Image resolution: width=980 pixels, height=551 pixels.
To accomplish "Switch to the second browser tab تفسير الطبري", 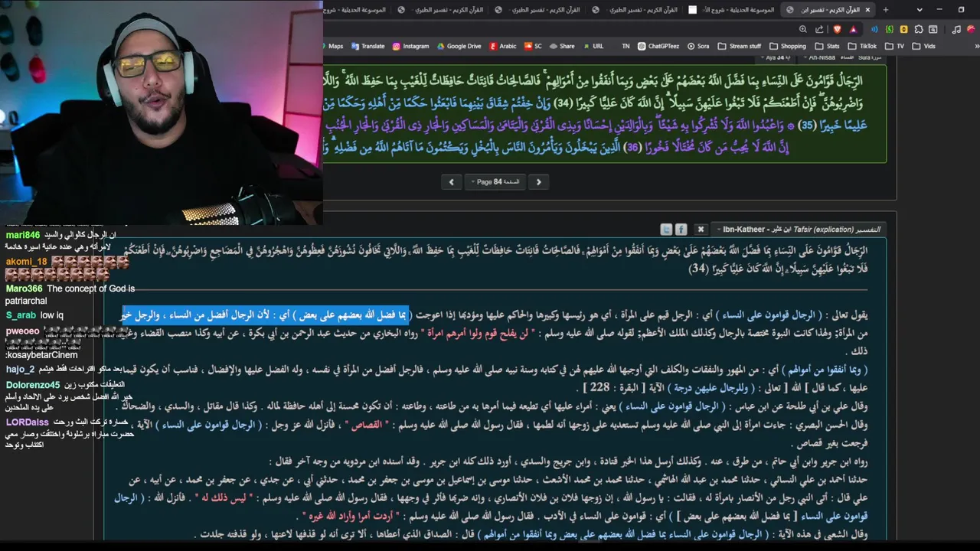I will pyautogui.click(x=442, y=10).
